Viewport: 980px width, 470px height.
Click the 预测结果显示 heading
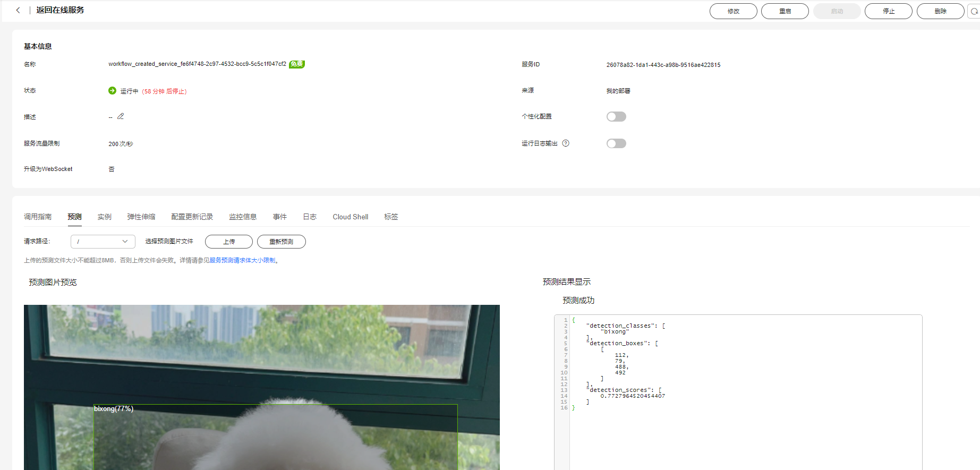pyautogui.click(x=567, y=282)
